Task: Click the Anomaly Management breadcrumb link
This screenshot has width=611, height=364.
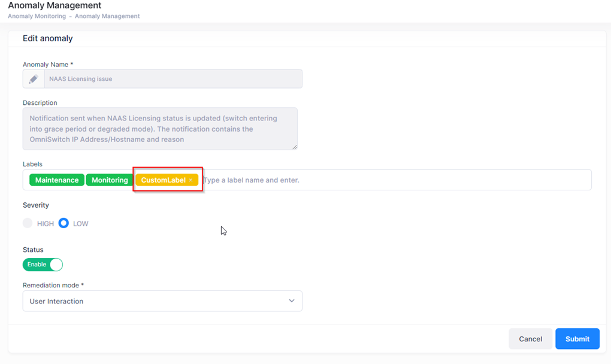Action: [107, 16]
